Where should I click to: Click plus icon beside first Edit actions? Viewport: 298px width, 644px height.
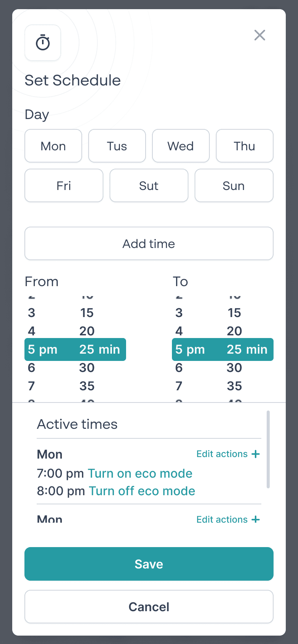point(256,454)
